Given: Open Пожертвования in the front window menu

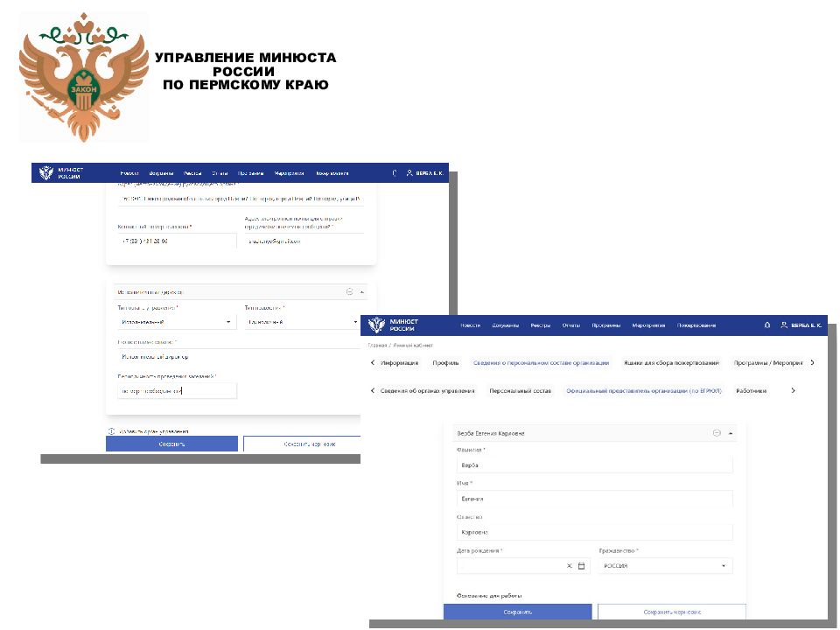Looking at the screenshot, I should click(x=696, y=325).
